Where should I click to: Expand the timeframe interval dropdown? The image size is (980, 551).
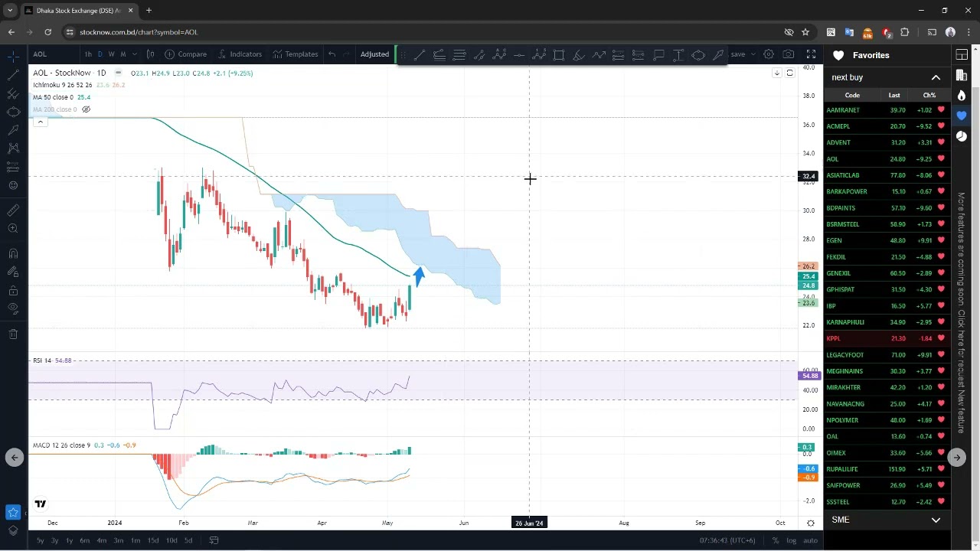(135, 54)
